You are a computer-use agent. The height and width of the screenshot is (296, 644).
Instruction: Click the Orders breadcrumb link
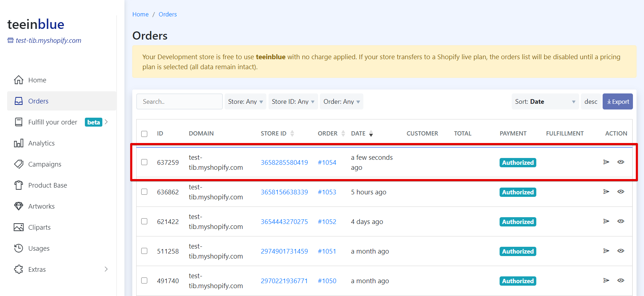click(x=168, y=14)
